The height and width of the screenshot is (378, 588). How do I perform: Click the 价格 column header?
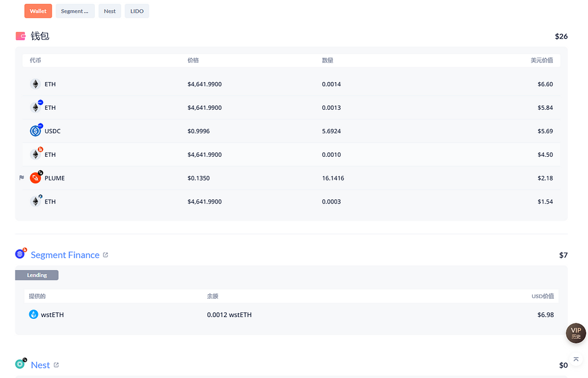pos(193,60)
